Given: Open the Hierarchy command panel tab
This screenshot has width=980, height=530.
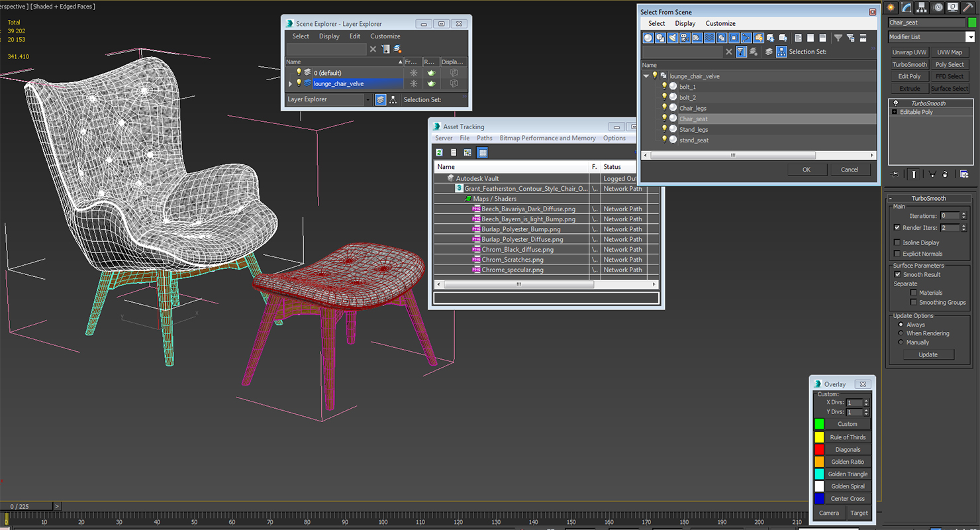Looking at the screenshot, I should pos(922,7).
